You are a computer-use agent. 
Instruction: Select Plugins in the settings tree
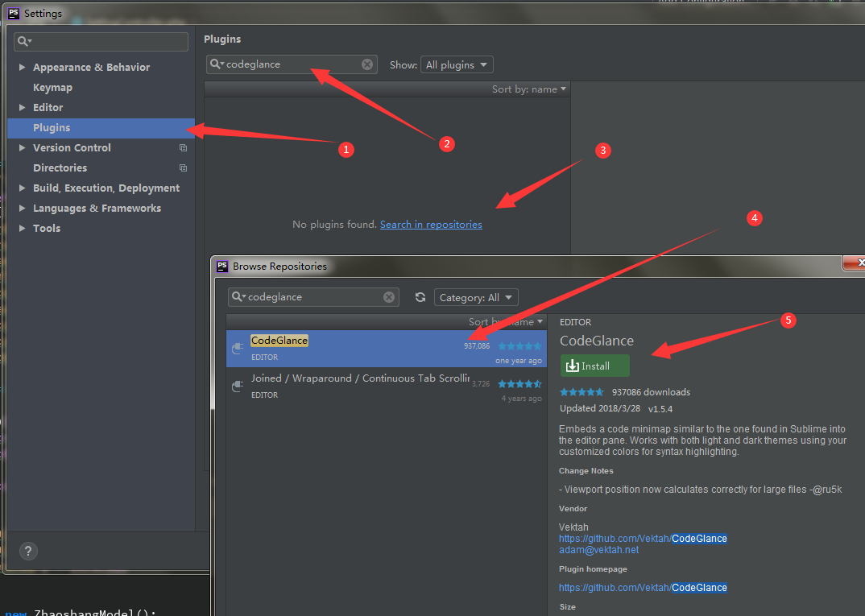(101, 128)
